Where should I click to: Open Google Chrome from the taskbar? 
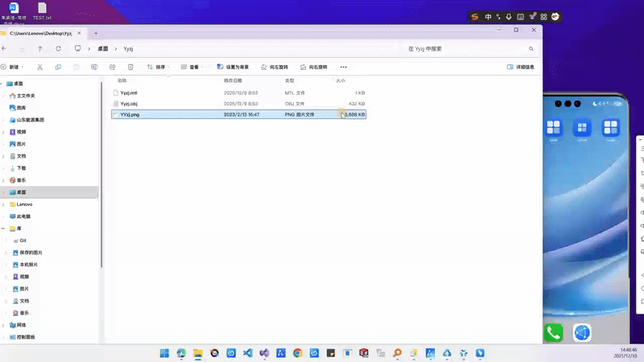coord(298,353)
